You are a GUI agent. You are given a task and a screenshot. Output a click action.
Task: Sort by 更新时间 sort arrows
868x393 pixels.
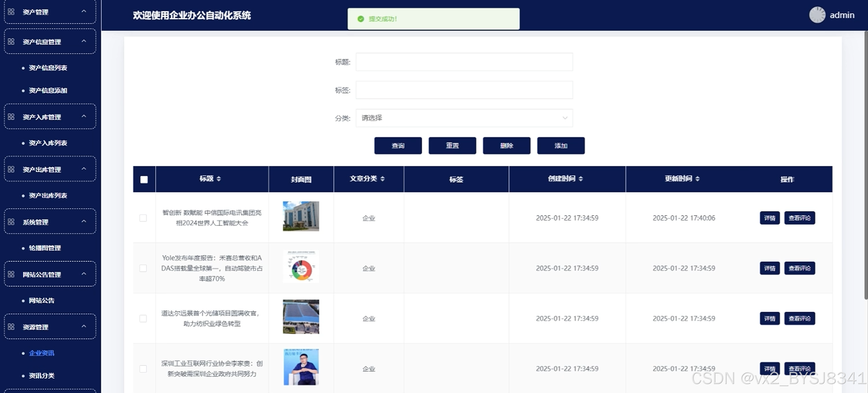tap(697, 179)
